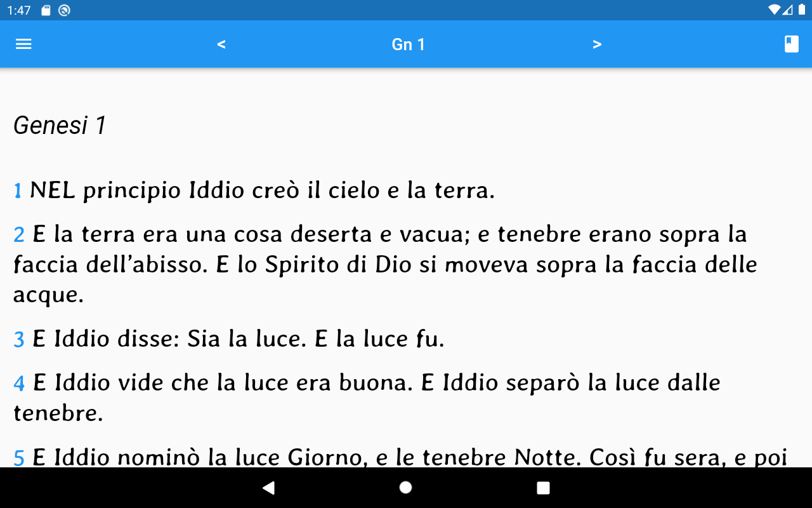Open the bookmark book icon
The image size is (812, 508).
[x=792, y=44]
